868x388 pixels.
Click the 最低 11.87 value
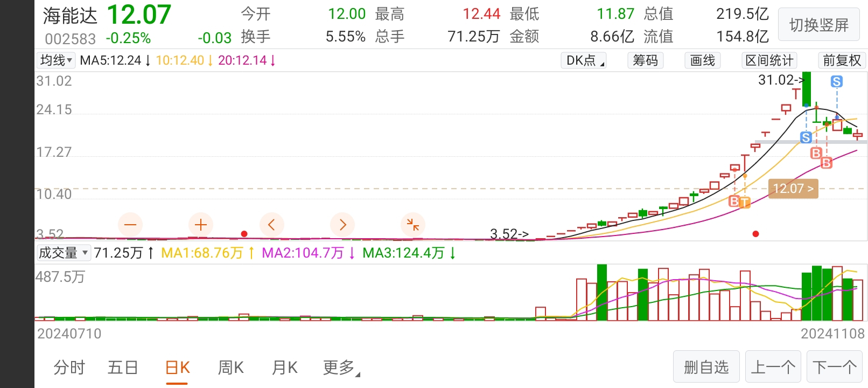615,14
